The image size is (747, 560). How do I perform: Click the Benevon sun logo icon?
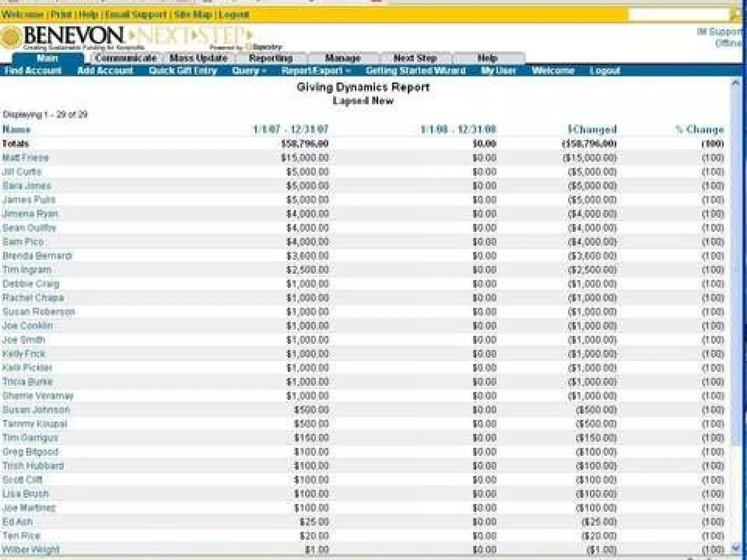coord(11,38)
